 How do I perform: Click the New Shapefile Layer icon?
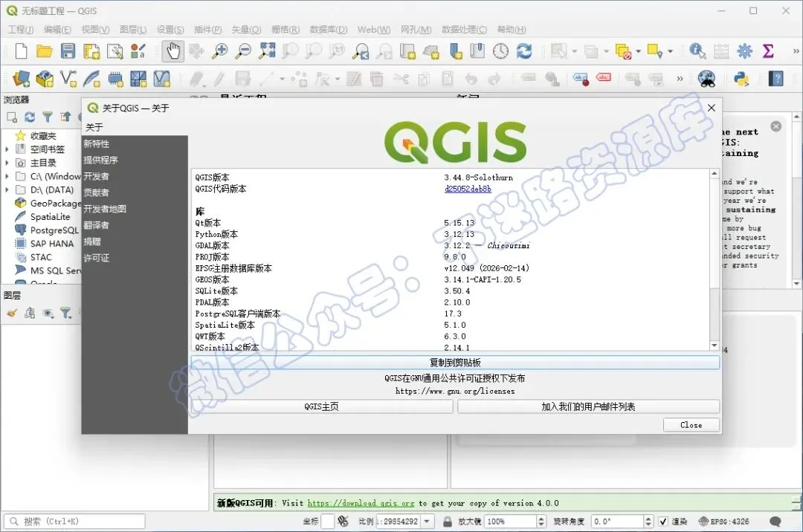click(68, 79)
